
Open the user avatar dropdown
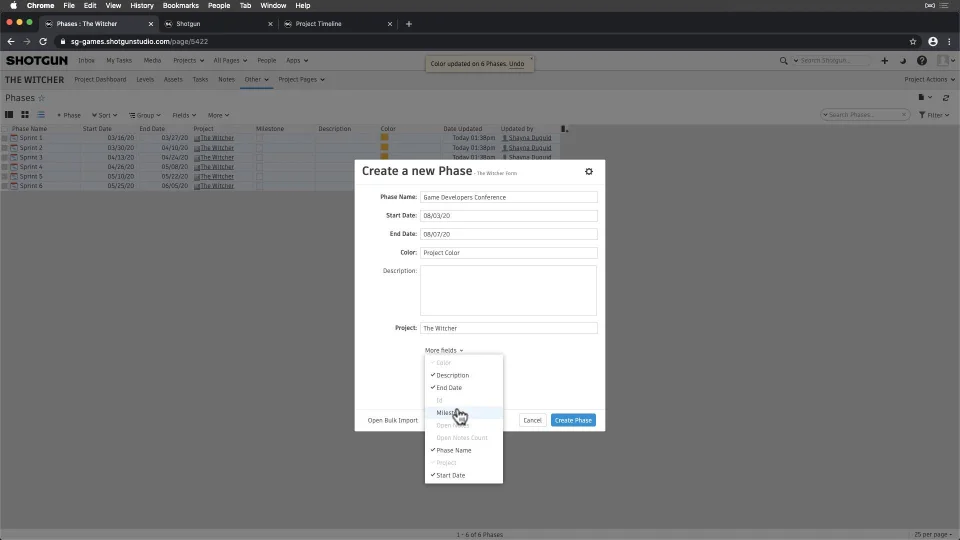tap(946, 61)
